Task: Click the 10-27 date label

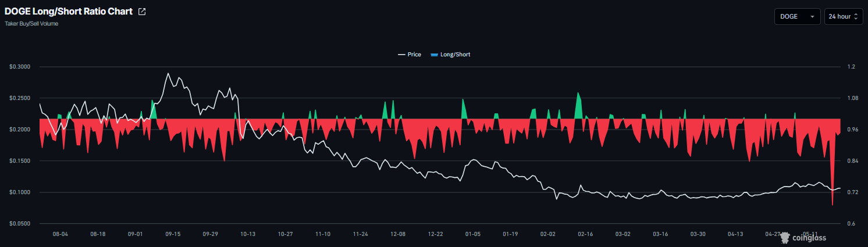Action: tap(285, 234)
